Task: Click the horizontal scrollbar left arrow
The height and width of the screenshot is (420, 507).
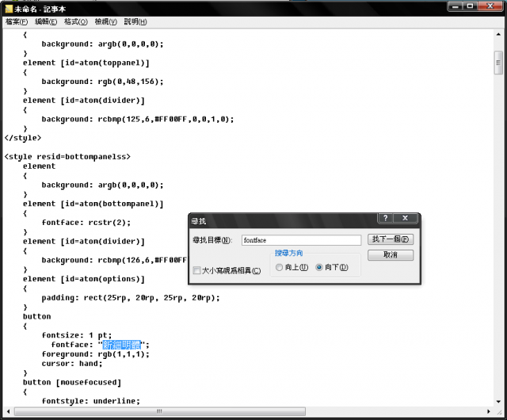Action: (9, 411)
